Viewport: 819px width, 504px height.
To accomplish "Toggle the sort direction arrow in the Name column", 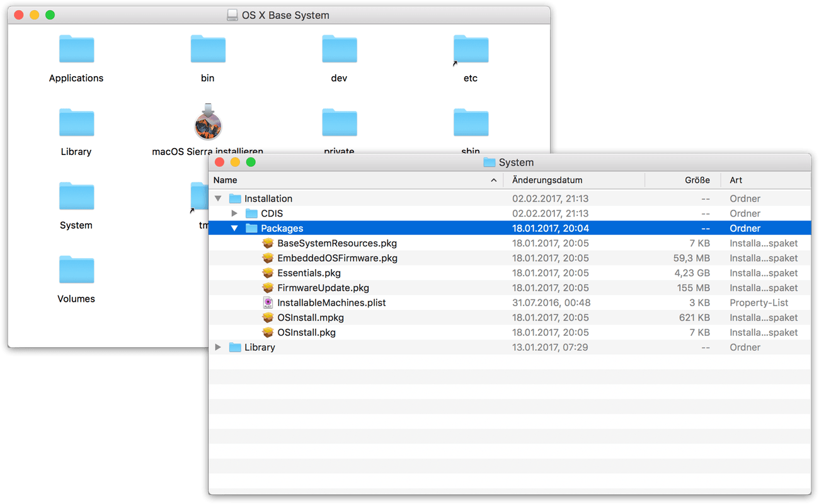I will [493, 180].
